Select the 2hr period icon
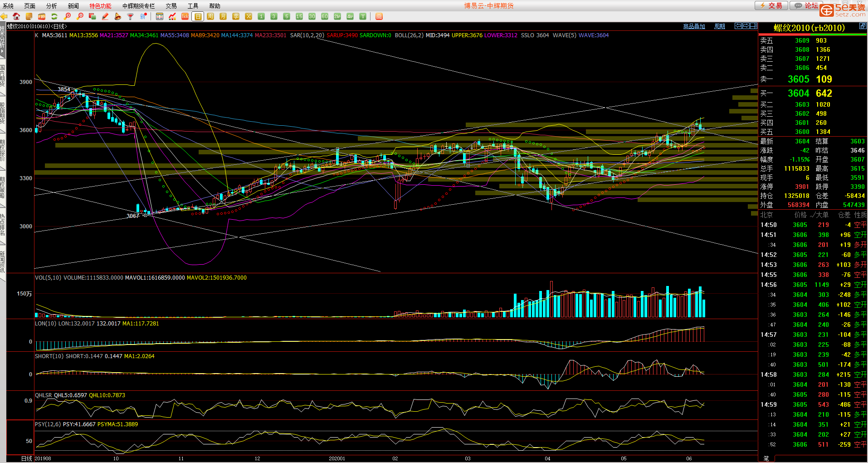The image size is (868, 463). click(337, 16)
